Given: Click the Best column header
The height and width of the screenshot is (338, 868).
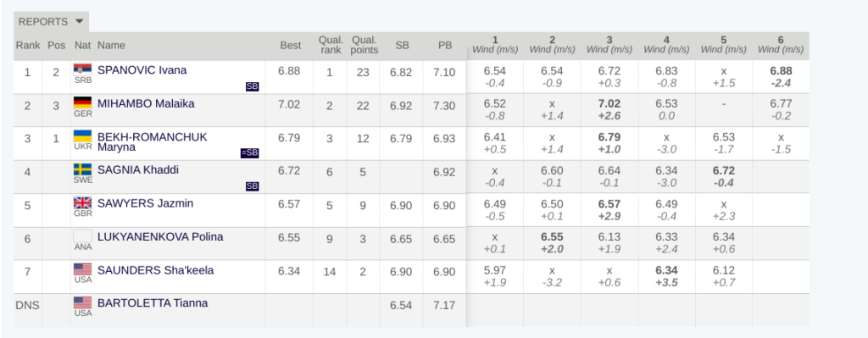Looking at the screenshot, I should [x=291, y=46].
